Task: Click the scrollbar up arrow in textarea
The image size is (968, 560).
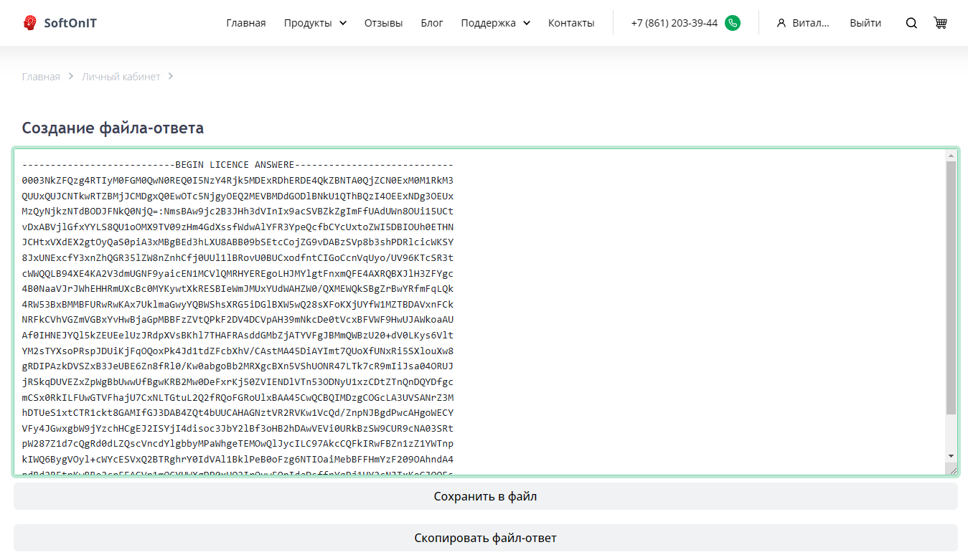Action: (951, 156)
